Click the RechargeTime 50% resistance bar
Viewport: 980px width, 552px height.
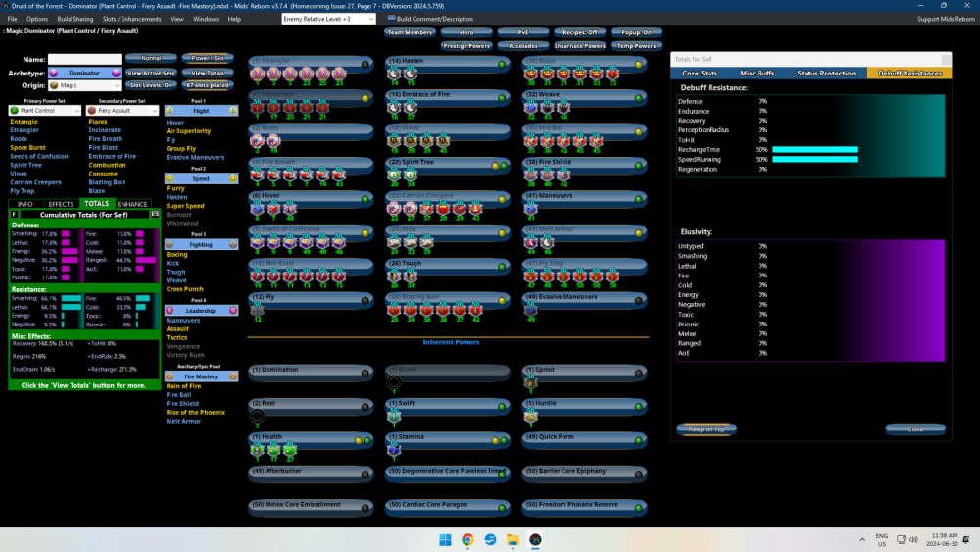pos(815,150)
